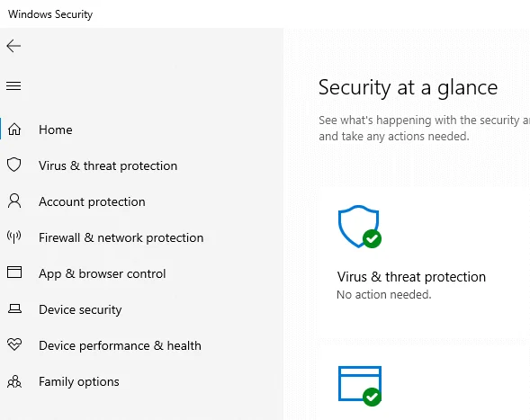530x420 pixels.
Task: Go back with the left arrow icon
Action: [13, 46]
